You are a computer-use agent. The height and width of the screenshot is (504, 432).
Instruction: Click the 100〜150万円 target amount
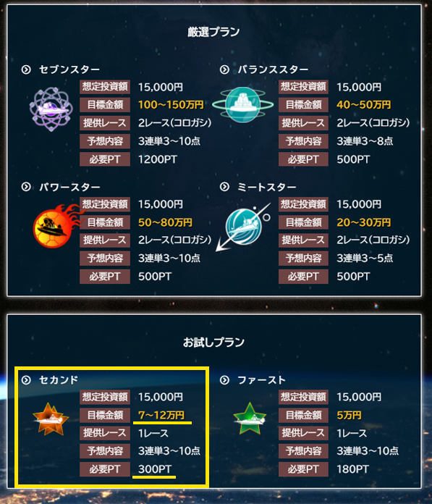coord(171,105)
